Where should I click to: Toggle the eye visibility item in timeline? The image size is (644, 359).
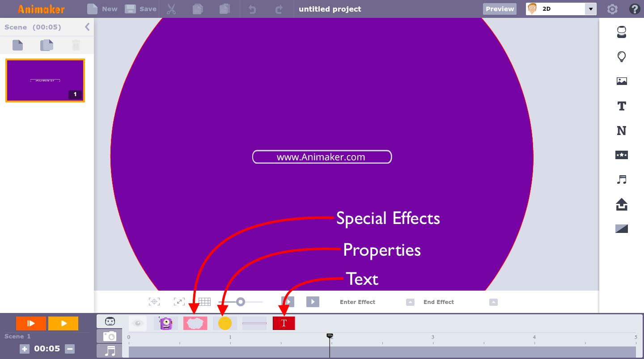point(138,323)
